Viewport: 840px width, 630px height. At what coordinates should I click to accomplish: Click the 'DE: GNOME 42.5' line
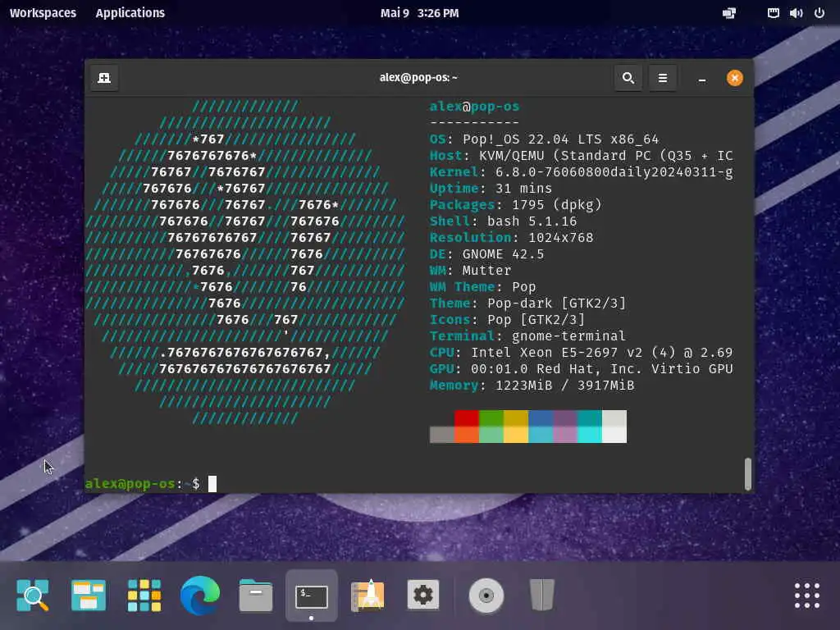(486, 254)
